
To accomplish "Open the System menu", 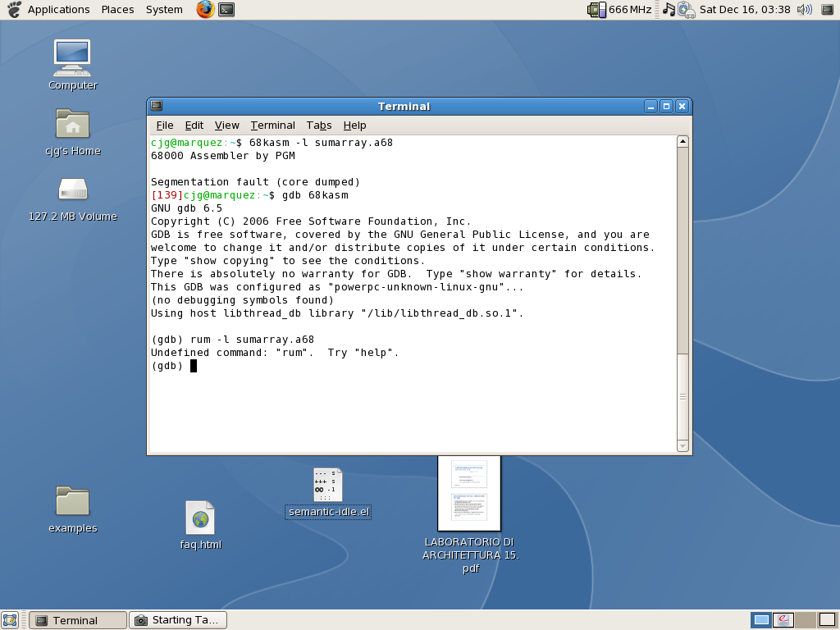I will [x=164, y=10].
